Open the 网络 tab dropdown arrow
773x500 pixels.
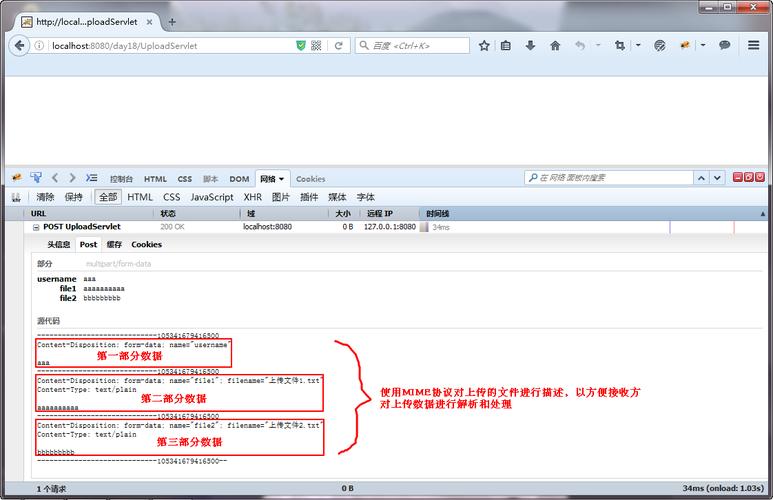coord(281,179)
